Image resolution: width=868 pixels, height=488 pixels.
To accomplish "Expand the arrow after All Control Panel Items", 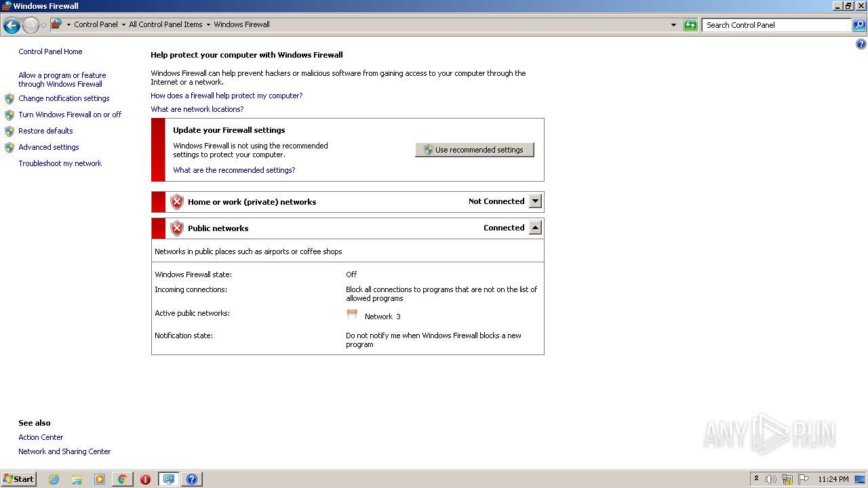I will click(208, 24).
